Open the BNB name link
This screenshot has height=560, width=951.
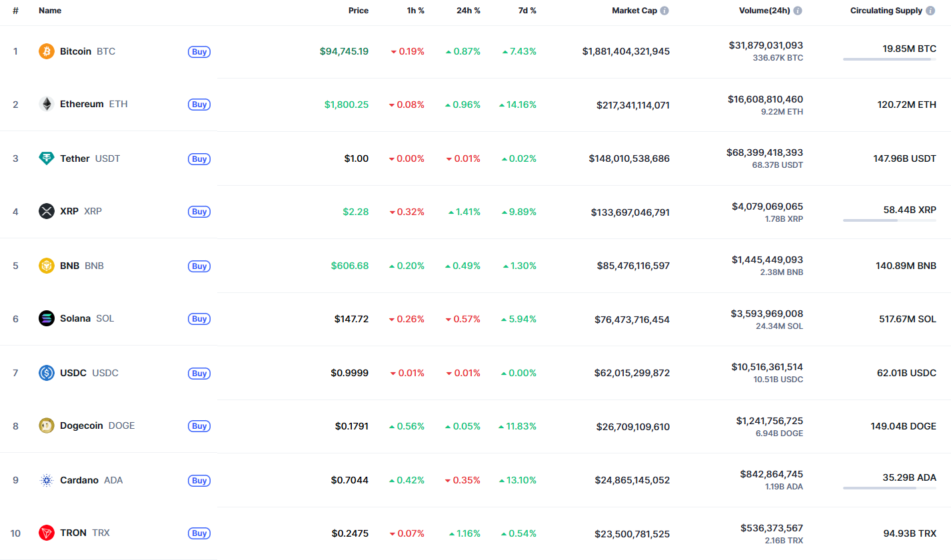(82, 266)
